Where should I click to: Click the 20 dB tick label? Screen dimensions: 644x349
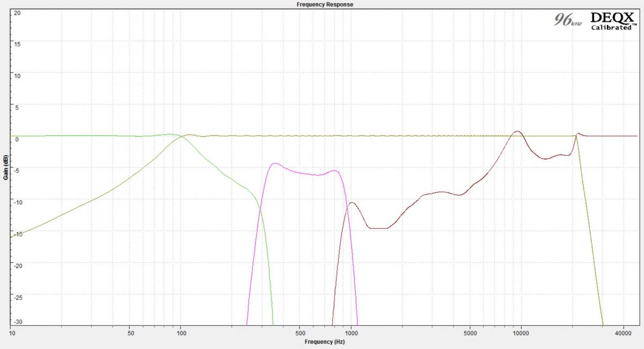click(17, 12)
